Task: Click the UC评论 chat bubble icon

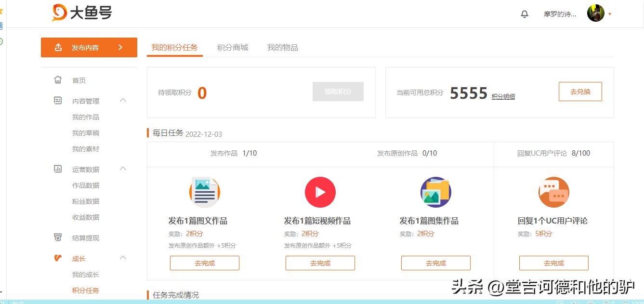Action: [553, 192]
